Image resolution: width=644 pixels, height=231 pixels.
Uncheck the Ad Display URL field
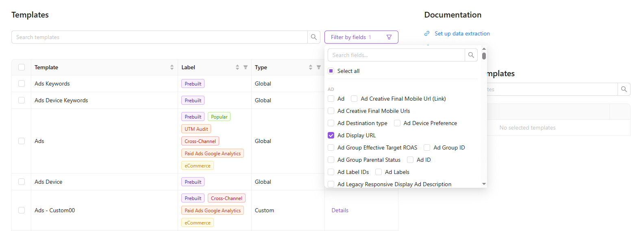click(x=331, y=135)
